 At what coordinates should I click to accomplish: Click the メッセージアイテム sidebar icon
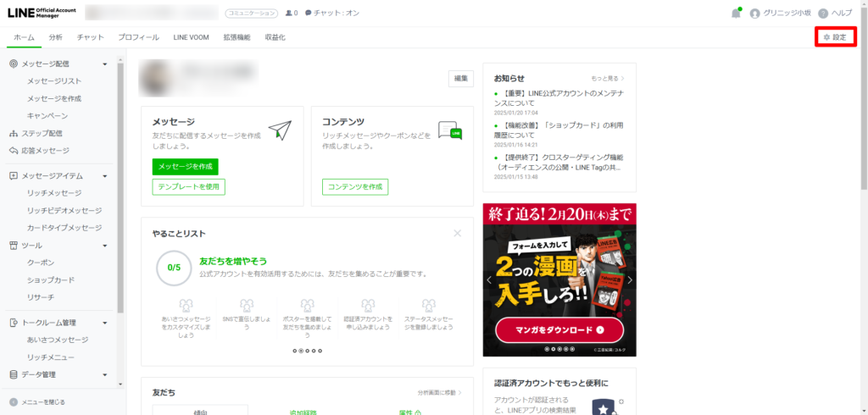(x=14, y=176)
